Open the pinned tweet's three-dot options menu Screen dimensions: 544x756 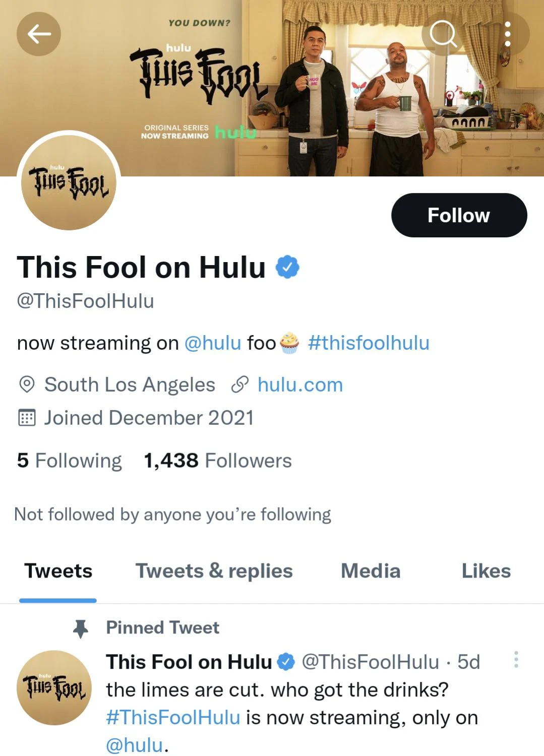[x=516, y=659]
